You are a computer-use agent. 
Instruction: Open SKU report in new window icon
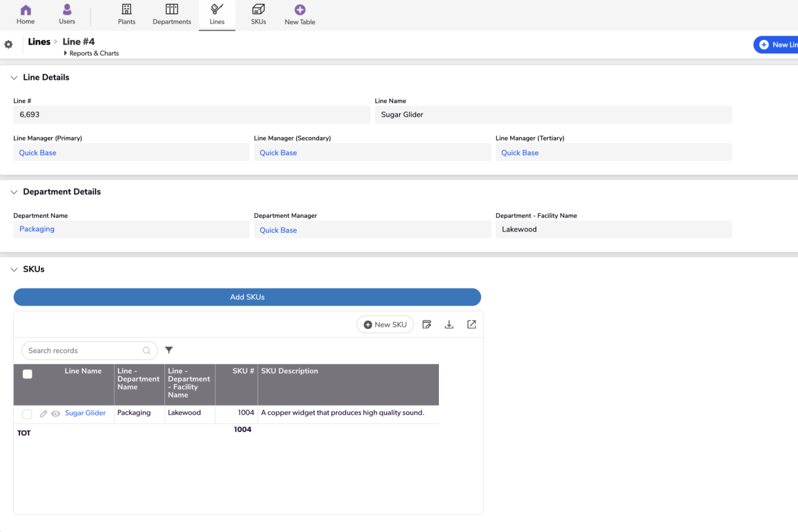point(472,325)
